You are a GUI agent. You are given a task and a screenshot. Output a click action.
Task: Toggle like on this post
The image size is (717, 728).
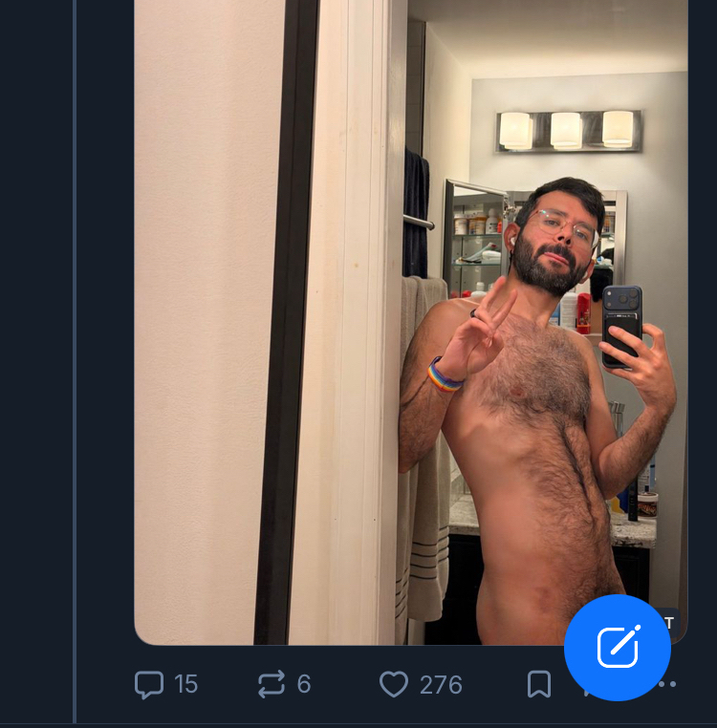point(394,684)
